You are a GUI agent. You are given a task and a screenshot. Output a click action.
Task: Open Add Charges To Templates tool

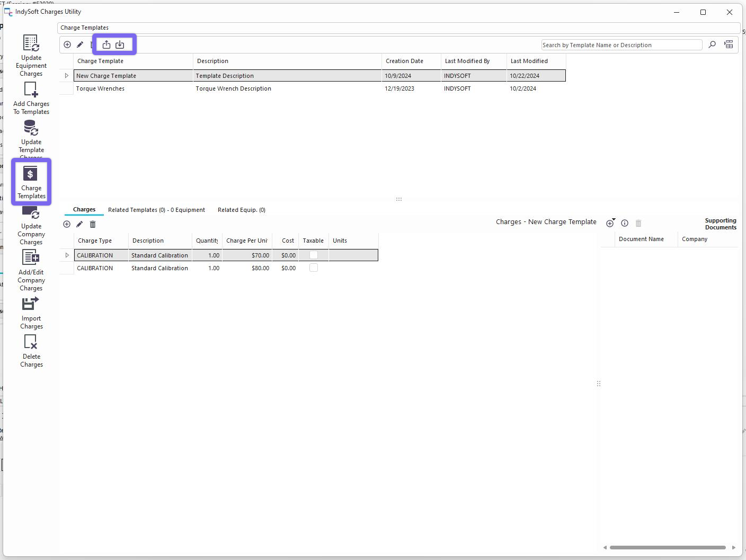[x=31, y=99]
